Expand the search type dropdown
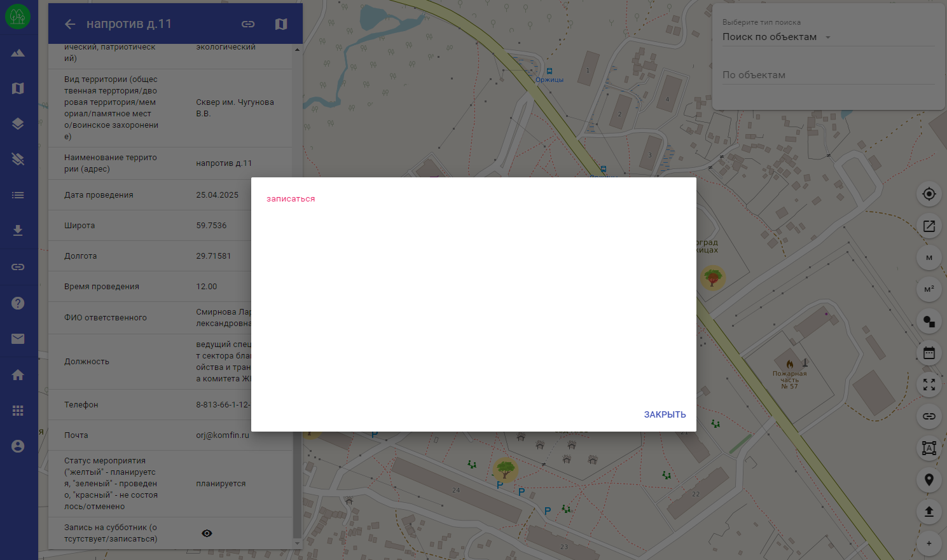This screenshot has width=947, height=560. tap(827, 38)
